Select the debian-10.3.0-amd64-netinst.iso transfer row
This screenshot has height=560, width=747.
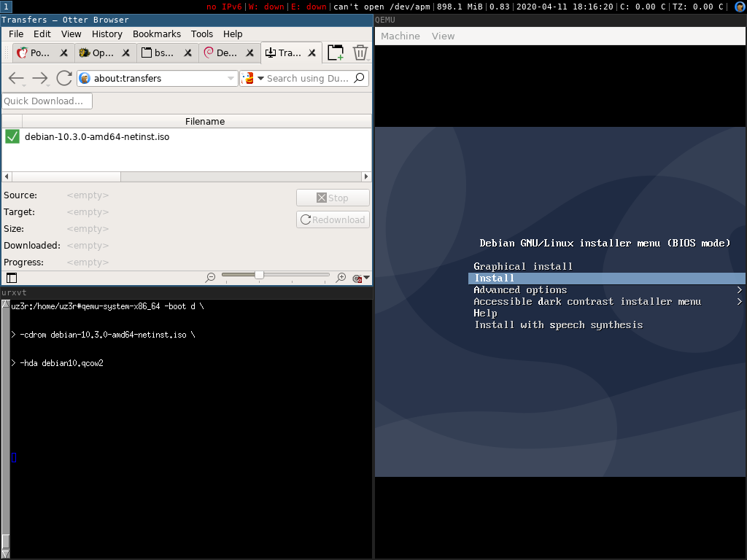[187, 136]
